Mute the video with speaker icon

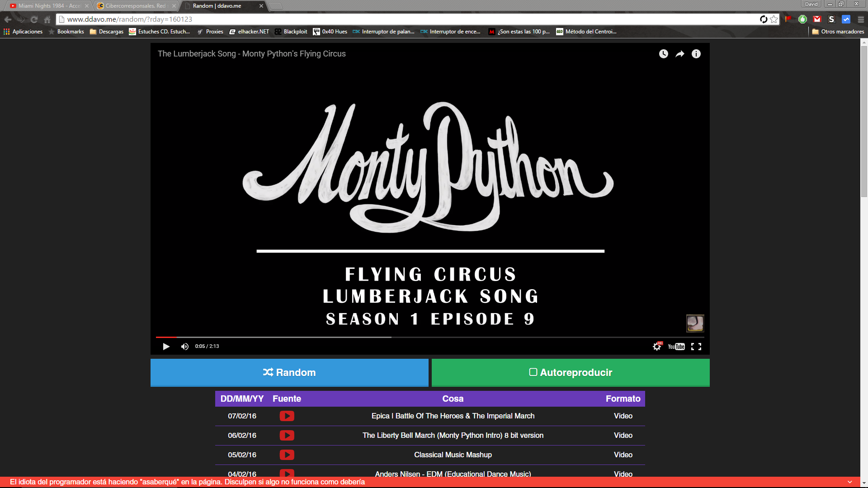(184, 347)
